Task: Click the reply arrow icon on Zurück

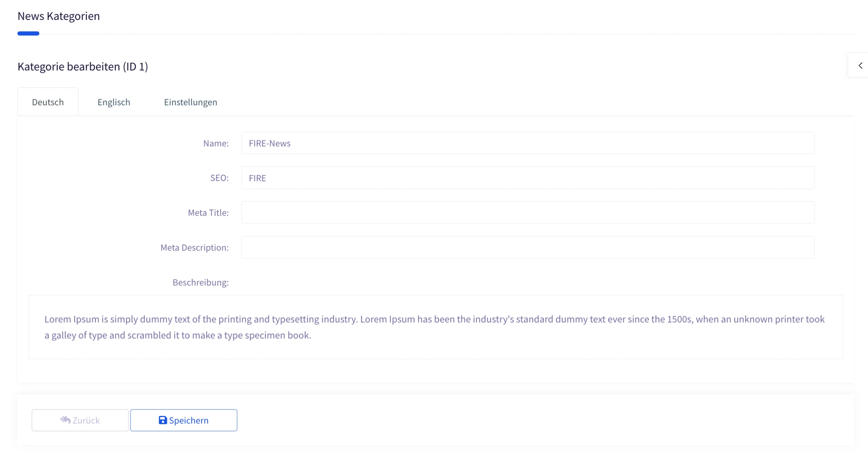Action: coord(65,420)
